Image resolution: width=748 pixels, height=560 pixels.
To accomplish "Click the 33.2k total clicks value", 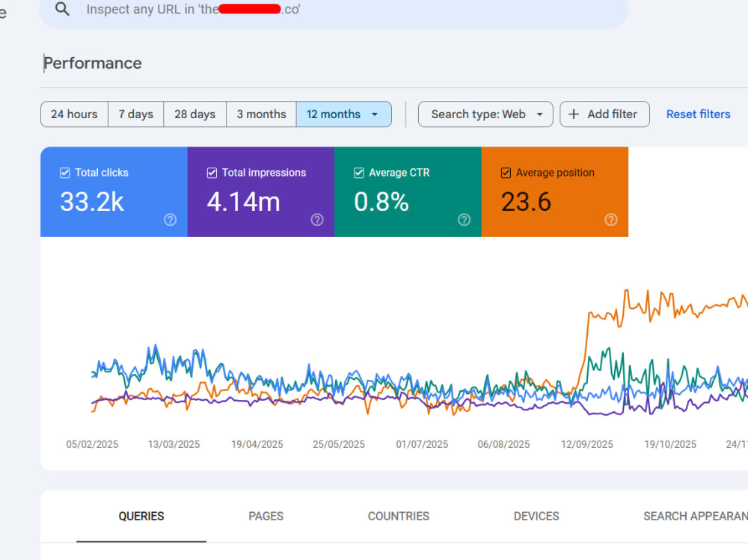I will (x=92, y=202).
